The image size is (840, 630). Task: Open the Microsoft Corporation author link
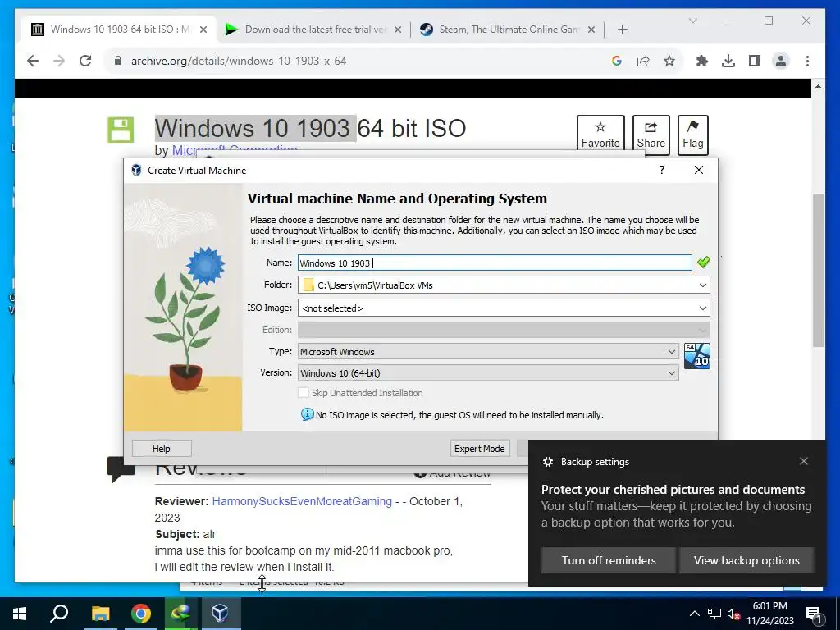coord(235,150)
